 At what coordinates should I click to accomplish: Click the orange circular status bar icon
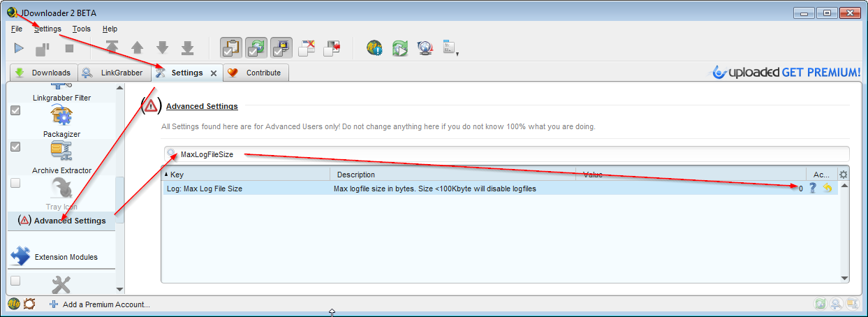pos(29,304)
